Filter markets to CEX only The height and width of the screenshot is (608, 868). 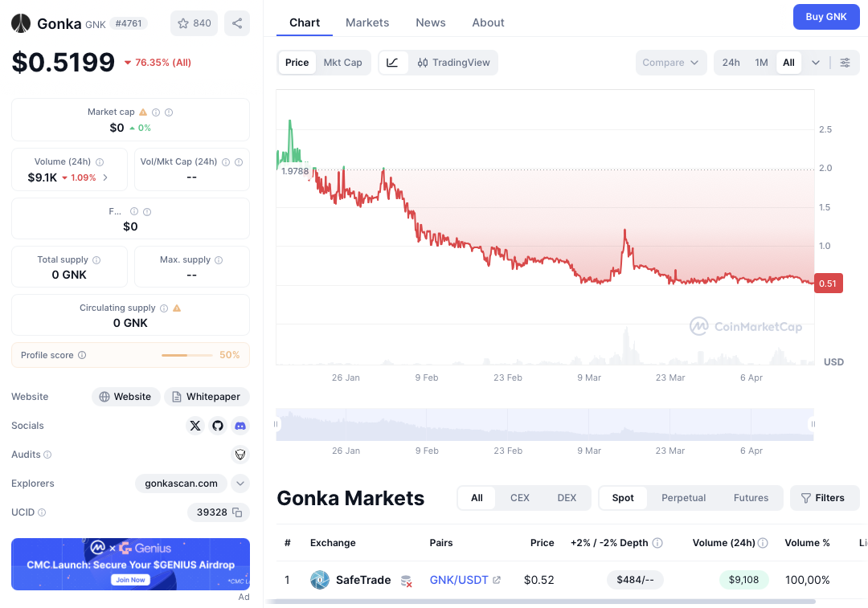click(520, 498)
